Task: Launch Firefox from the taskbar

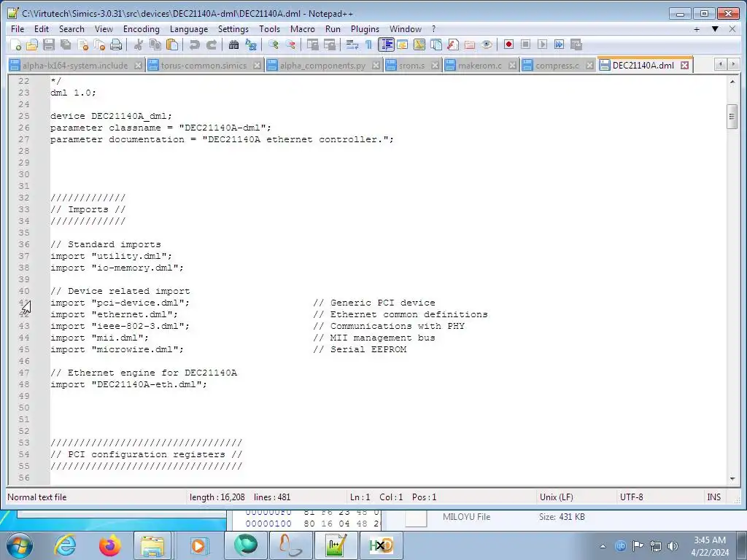Action: [110, 545]
